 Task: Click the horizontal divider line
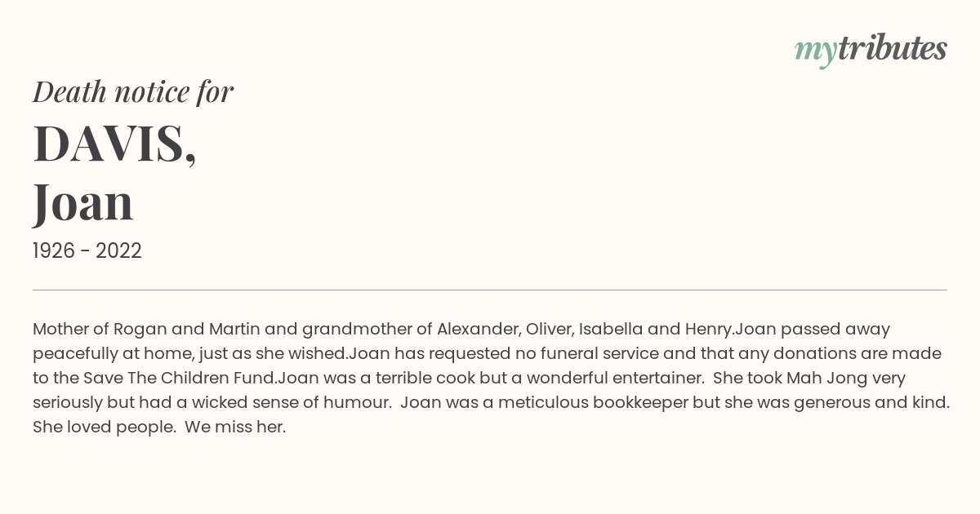tap(490, 290)
